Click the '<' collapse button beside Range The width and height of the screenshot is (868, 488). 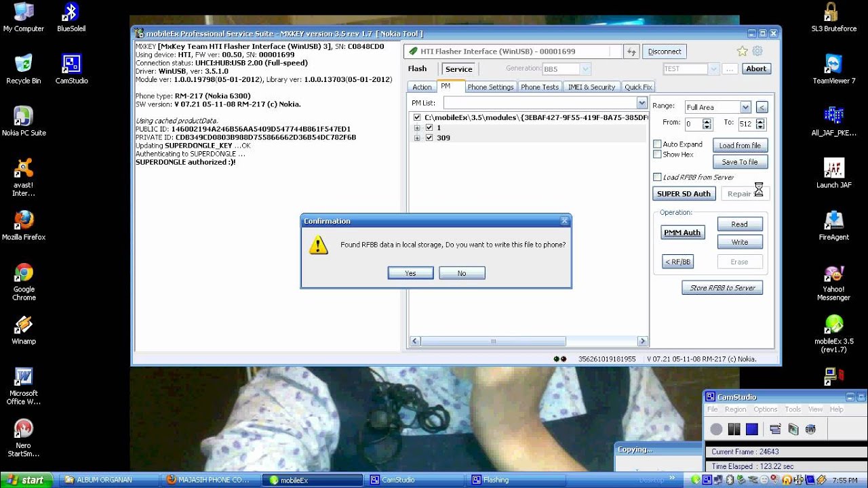[x=762, y=107]
